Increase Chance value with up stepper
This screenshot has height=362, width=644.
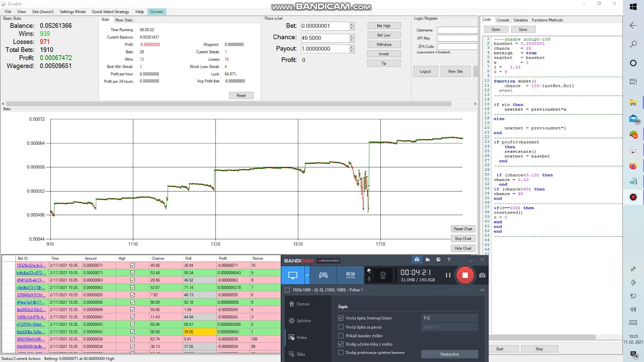pyautogui.click(x=351, y=36)
